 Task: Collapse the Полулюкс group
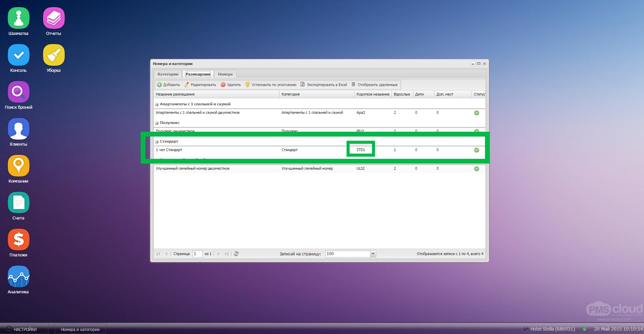coord(157,123)
